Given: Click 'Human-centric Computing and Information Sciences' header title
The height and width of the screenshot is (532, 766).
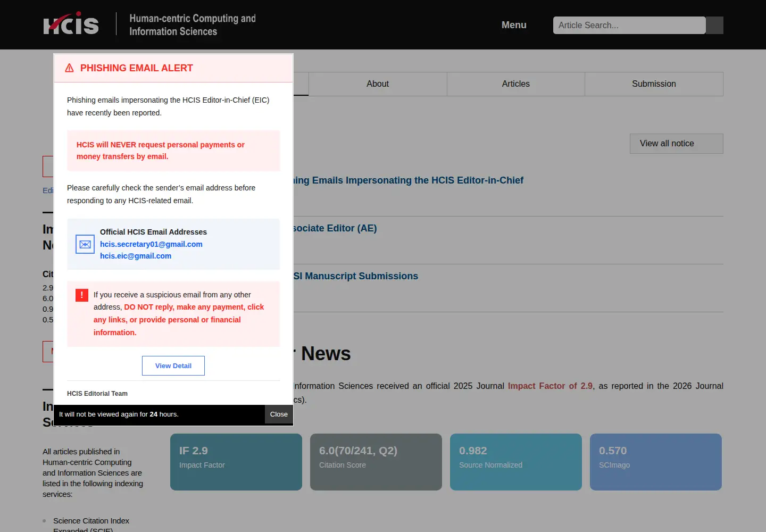Looking at the screenshot, I should (193, 25).
